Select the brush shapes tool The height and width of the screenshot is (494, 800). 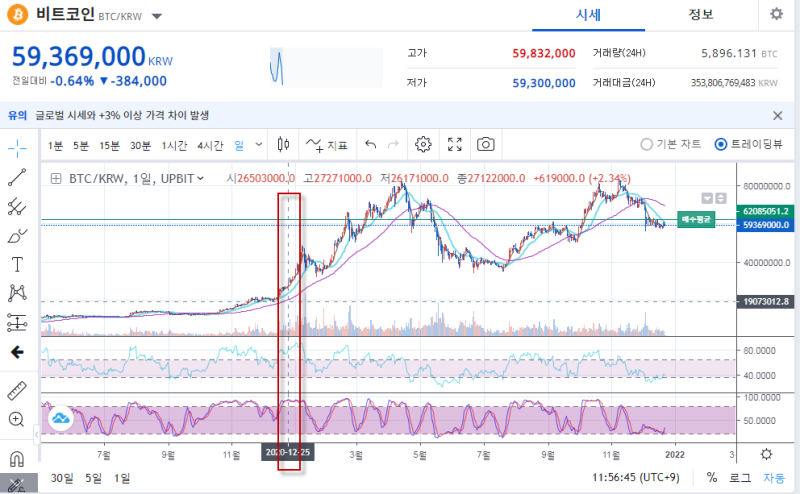(17, 236)
